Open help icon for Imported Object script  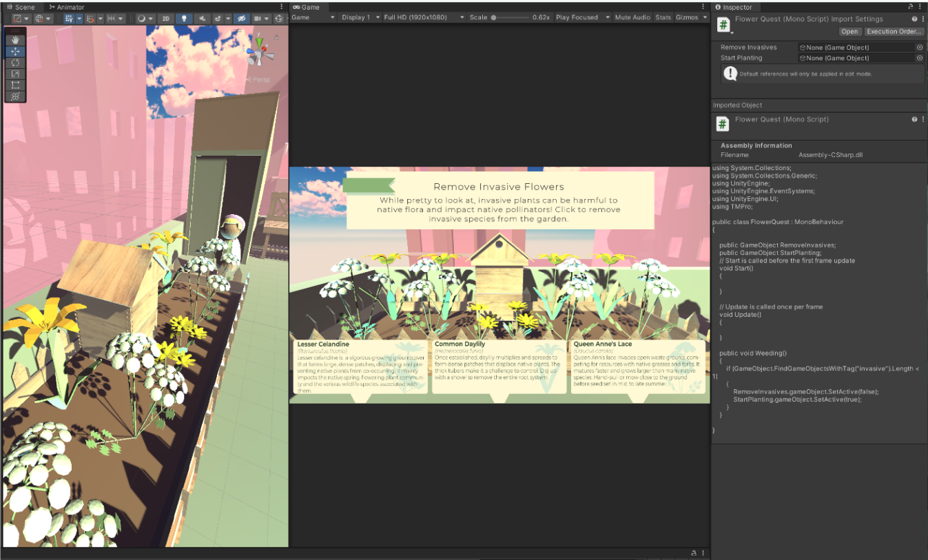914,119
